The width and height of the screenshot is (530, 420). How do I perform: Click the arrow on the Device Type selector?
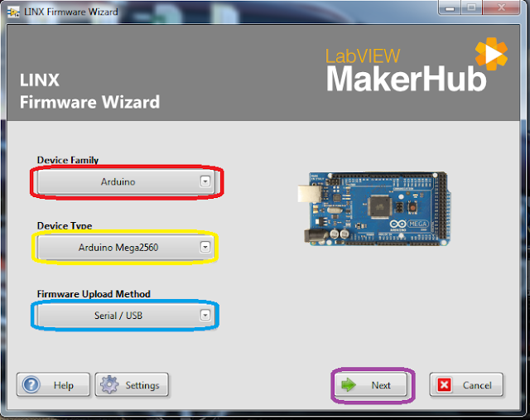205,247
